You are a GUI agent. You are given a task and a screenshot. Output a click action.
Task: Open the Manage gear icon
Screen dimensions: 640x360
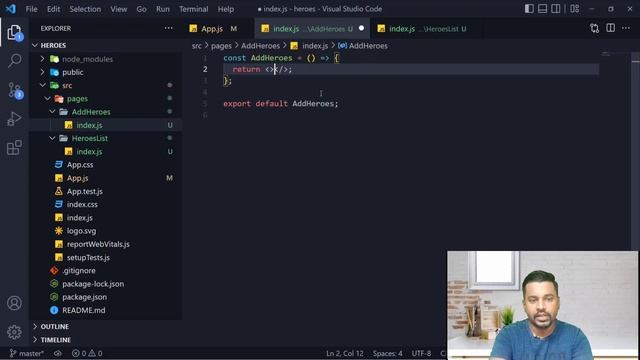14,332
